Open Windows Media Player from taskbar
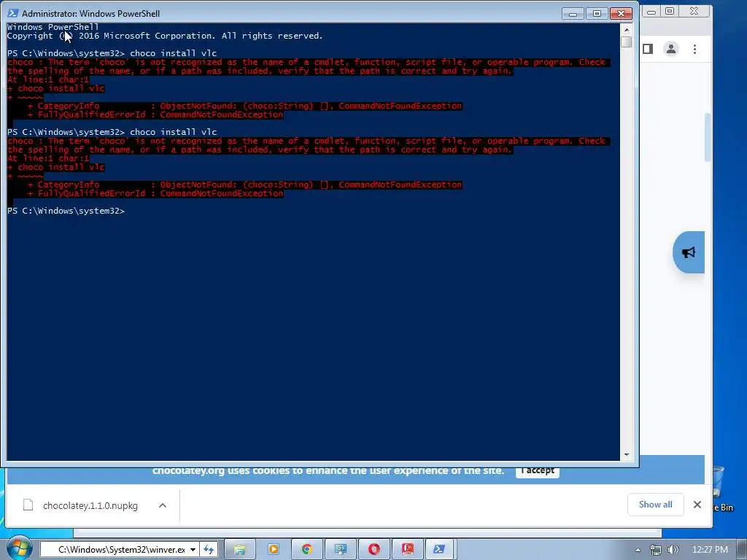Image resolution: width=747 pixels, height=560 pixels. 274,550
